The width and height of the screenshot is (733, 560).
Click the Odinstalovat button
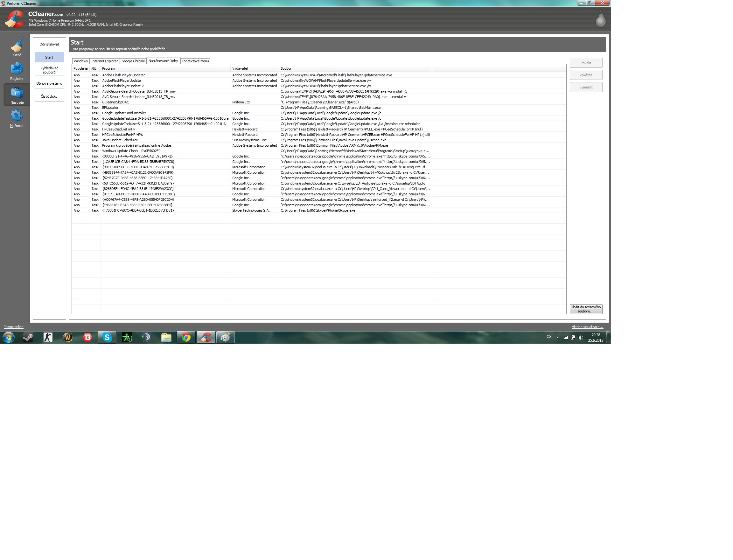pyautogui.click(x=49, y=44)
